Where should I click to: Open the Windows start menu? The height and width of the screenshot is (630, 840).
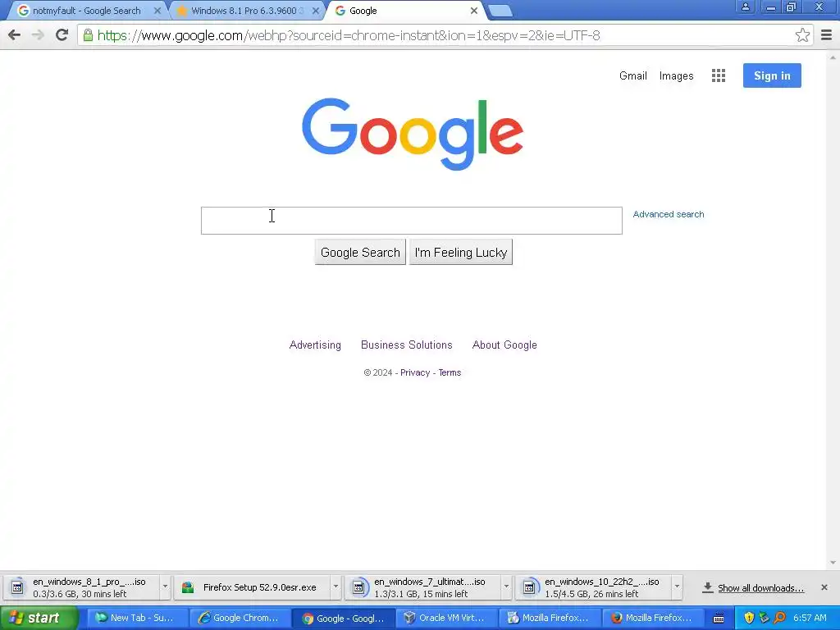click(x=39, y=619)
